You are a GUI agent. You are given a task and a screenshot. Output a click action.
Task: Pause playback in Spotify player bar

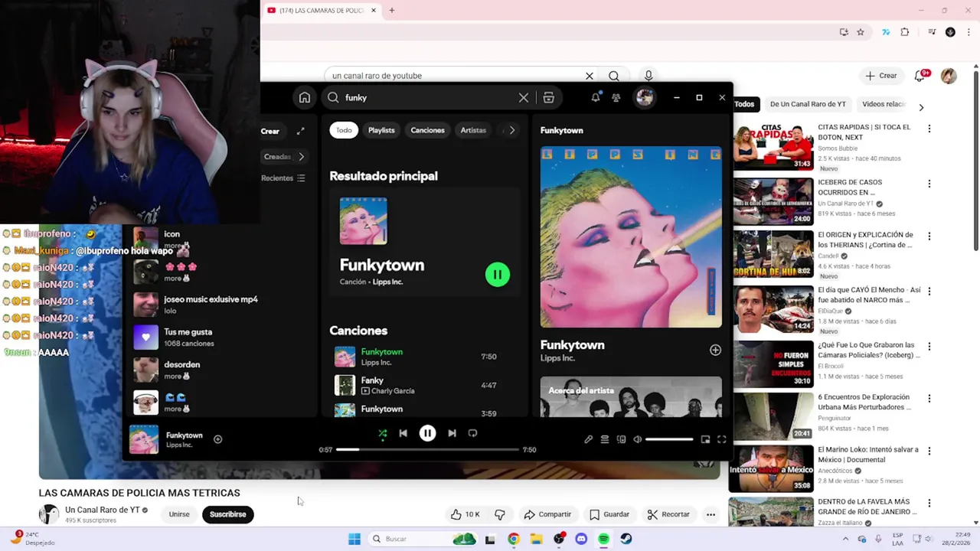tap(427, 433)
